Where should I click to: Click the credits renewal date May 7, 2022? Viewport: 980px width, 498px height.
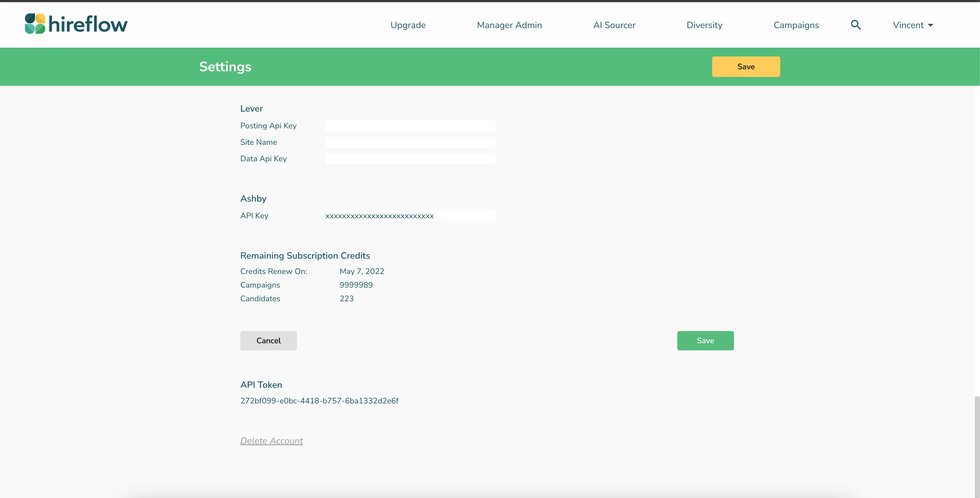(x=362, y=271)
